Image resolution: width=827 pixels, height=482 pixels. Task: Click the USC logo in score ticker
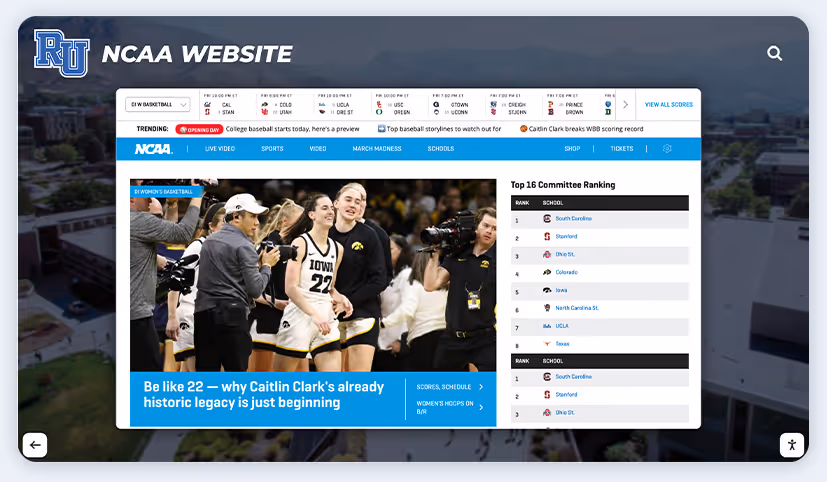379,105
